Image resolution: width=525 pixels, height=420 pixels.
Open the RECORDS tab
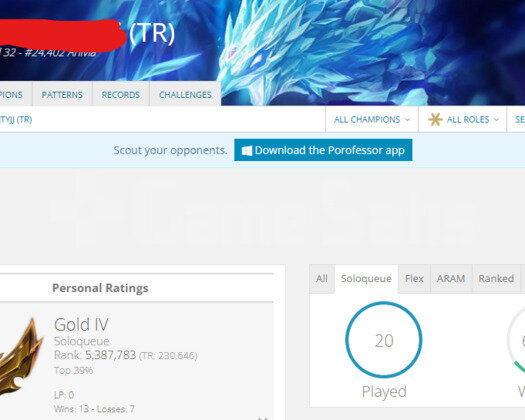[x=121, y=95]
